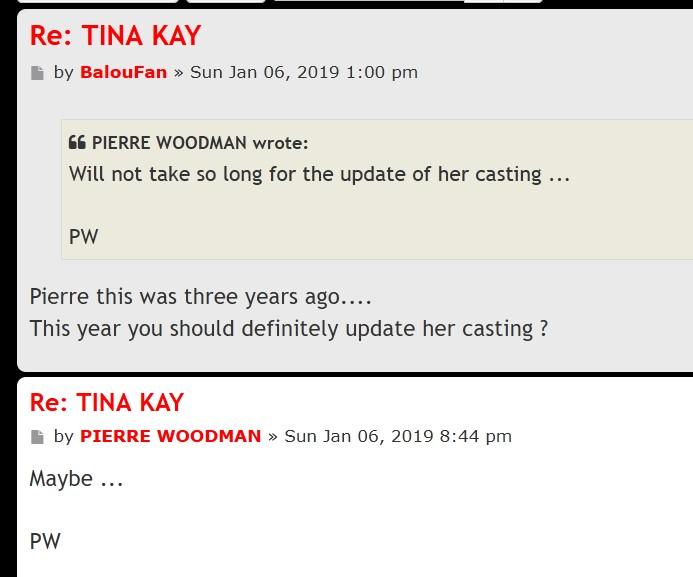Open PIERRE WOODMAN's profile from the reply byline
The image size is (693, 577).
[x=170, y=436]
